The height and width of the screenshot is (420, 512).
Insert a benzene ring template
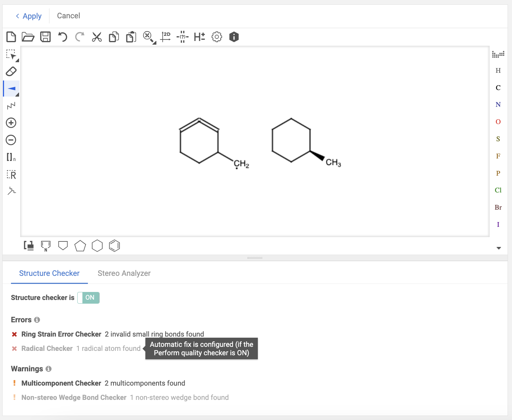point(114,245)
